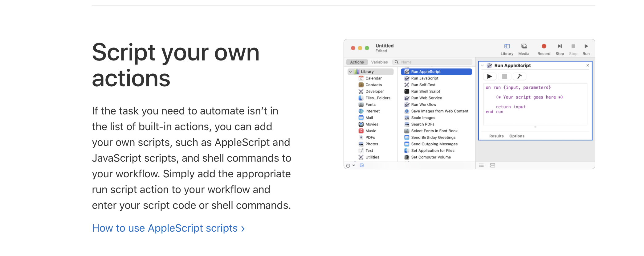Click the hammer compile script icon
This screenshot has width=644, height=256.
coord(520,76)
